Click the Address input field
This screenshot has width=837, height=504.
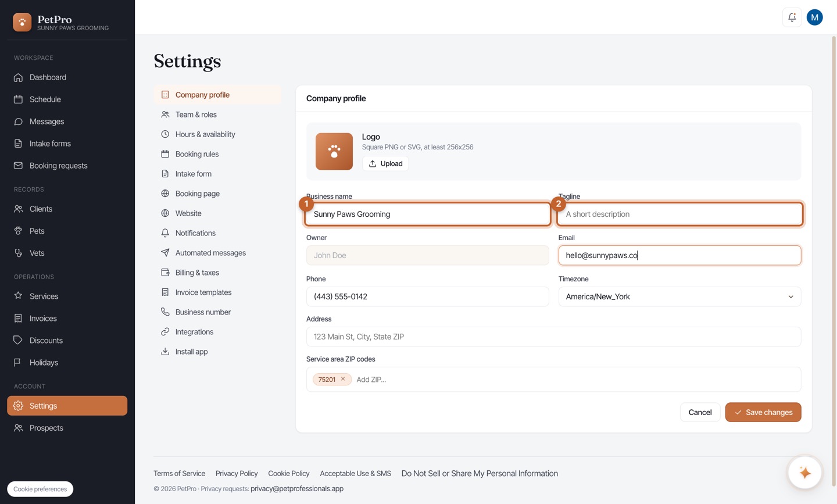[553, 337]
